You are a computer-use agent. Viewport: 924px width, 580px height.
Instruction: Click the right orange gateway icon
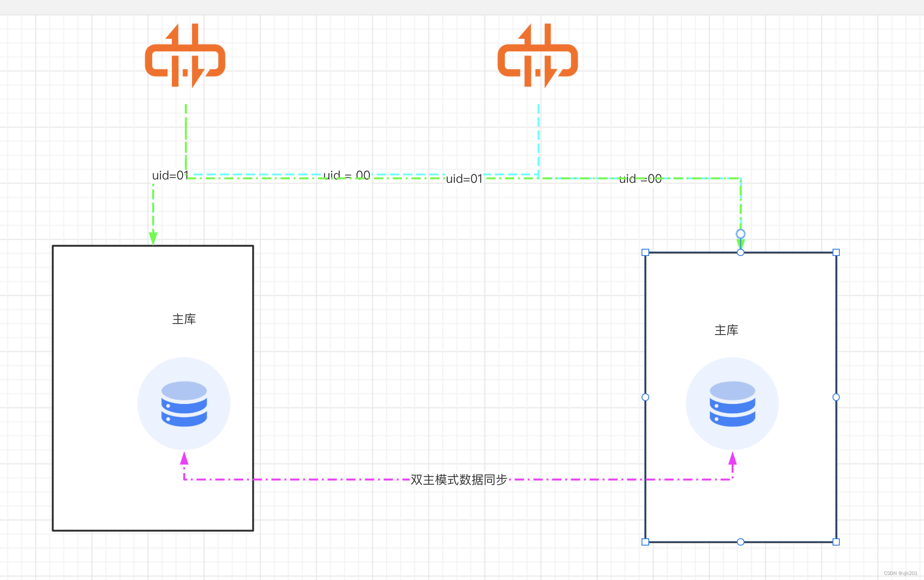(538, 56)
